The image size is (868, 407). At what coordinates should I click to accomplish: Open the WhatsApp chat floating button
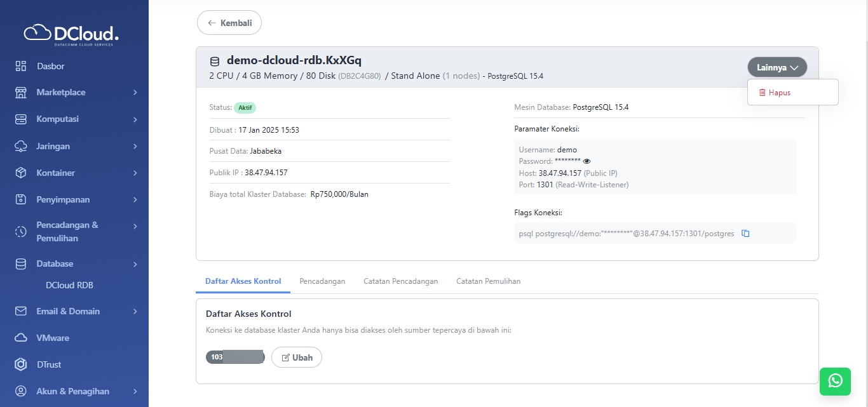(x=835, y=381)
